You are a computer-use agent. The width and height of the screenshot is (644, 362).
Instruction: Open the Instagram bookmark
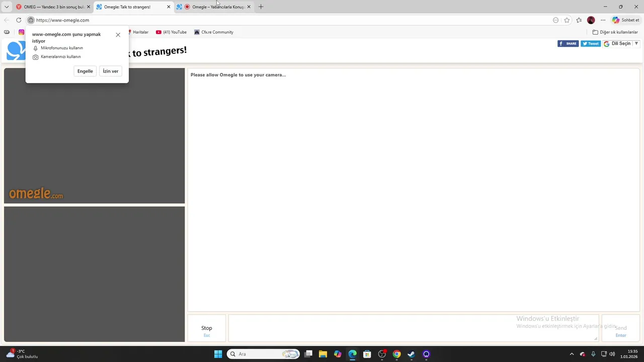tap(21, 32)
